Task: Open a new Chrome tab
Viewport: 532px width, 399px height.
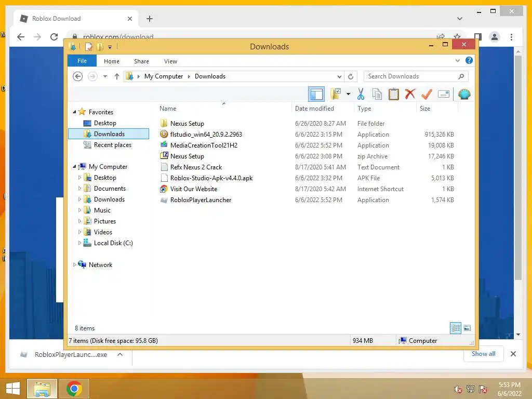Action: click(150, 19)
